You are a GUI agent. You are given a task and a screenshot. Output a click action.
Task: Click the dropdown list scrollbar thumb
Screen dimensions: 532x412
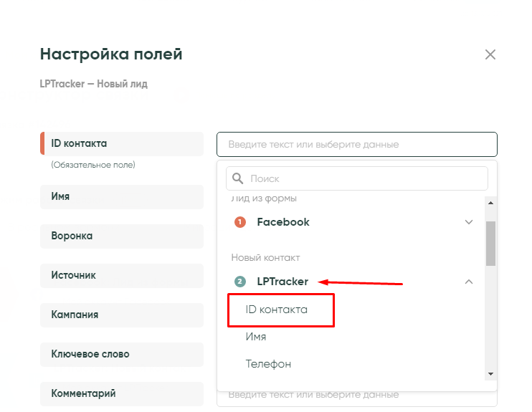click(x=491, y=244)
